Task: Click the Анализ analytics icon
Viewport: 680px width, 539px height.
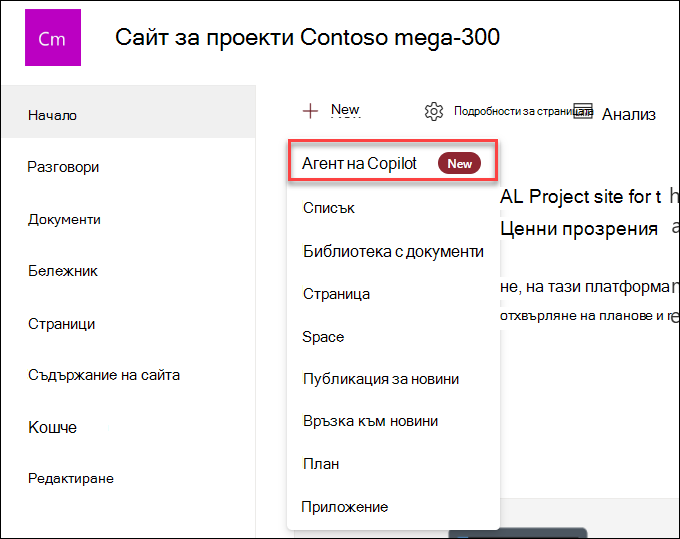Action: pyautogui.click(x=583, y=111)
